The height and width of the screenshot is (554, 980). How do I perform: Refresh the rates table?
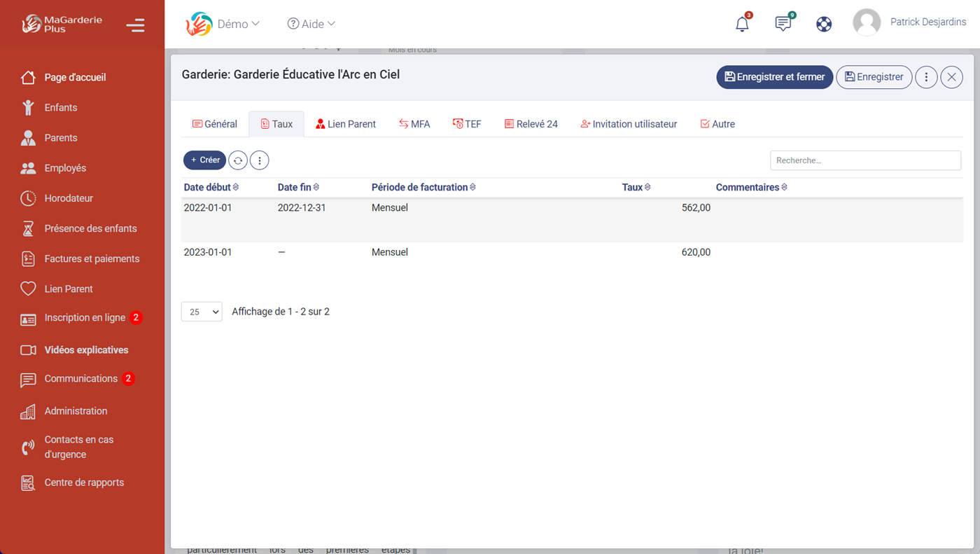238,160
